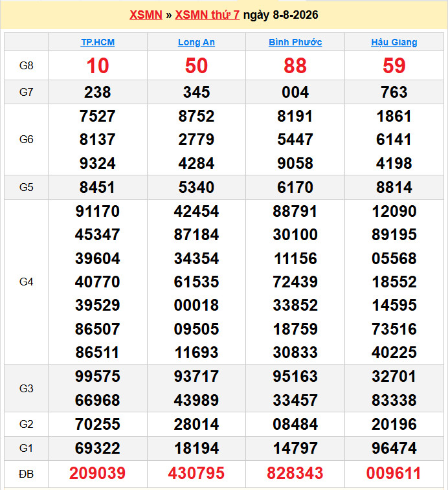Click the ĐB row label
The image size is (448, 490).
[x=27, y=474]
